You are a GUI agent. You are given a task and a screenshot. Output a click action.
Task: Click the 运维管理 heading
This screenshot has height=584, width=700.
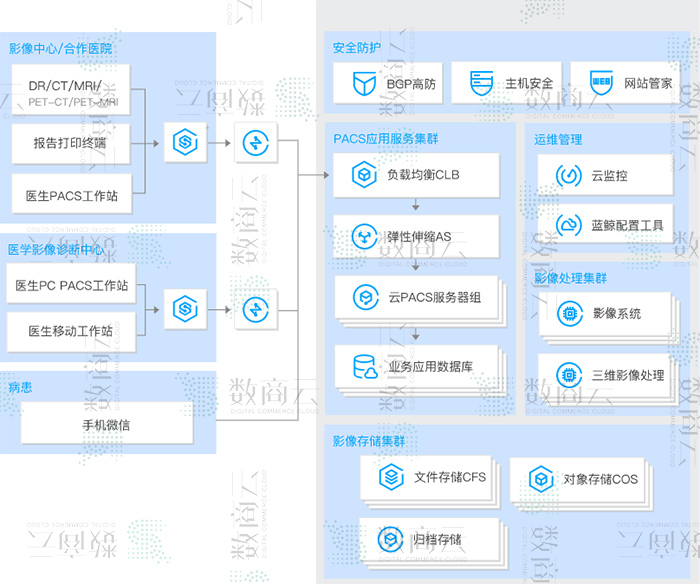tap(558, 140)
